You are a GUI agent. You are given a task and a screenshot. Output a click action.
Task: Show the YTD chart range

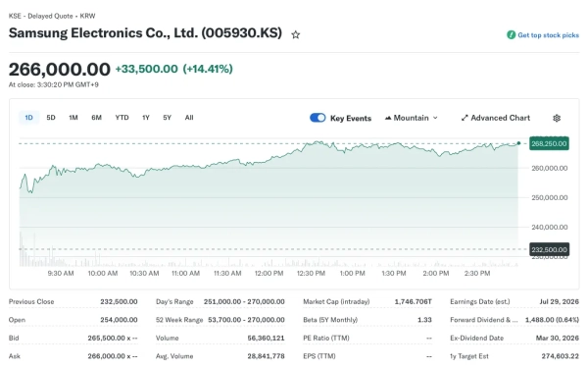click(x=122, y=118)
